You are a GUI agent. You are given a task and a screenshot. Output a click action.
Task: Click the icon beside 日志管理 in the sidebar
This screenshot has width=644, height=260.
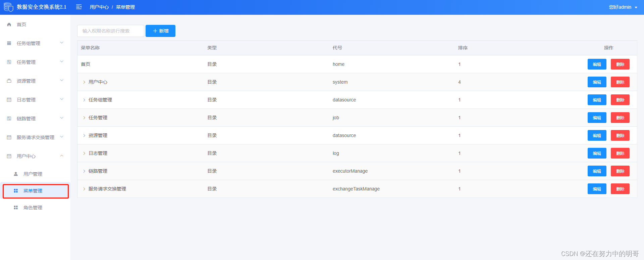click(x=9, y=100)
